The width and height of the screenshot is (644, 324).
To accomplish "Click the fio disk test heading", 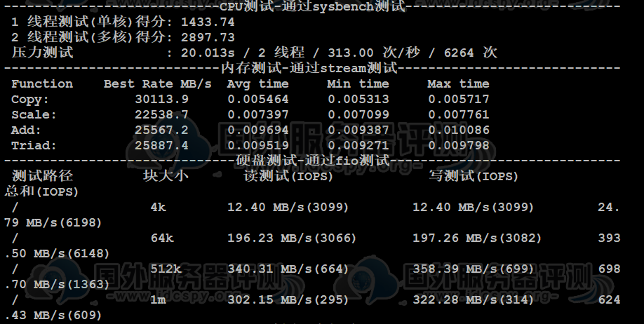I will click(x=313, y=161).
